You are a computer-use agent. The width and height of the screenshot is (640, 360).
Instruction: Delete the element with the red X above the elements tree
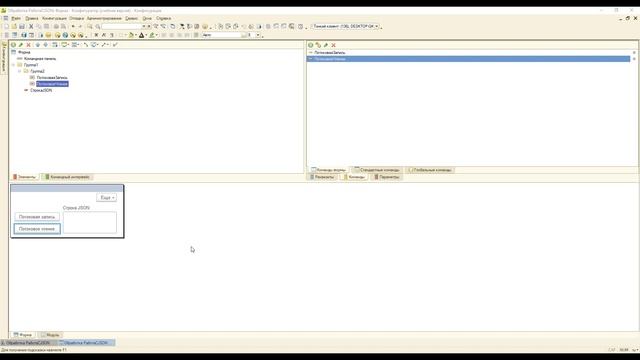[x=29, y=45]
